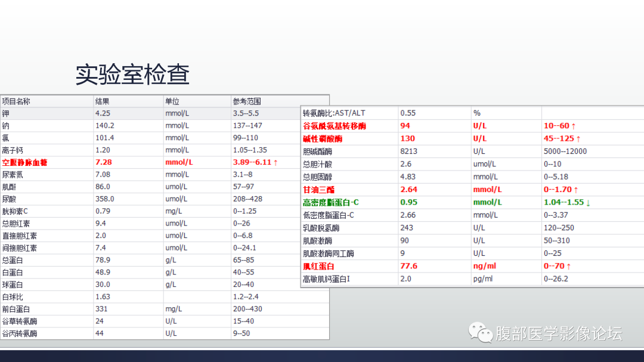Image resolution: width=644 pixels, height=362 pixels.
Task: Select the 胆碱酯酶 value 8213
Action: coord(408,151)
